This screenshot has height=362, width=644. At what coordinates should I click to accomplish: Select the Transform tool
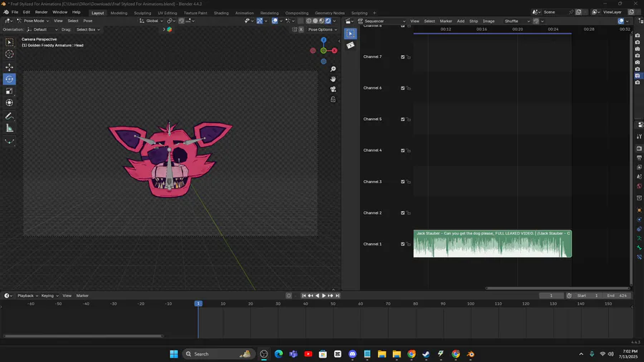(9, 103)
